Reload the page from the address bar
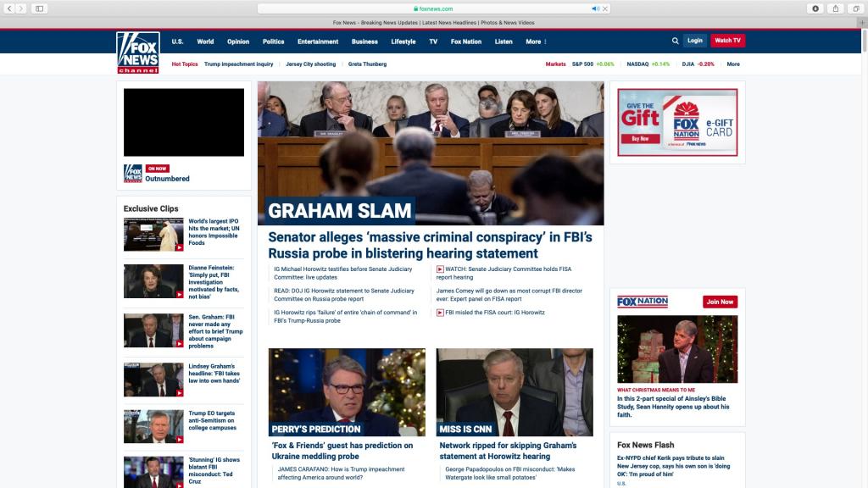This screenshot has height=488, width=868. tap(606, 8)
